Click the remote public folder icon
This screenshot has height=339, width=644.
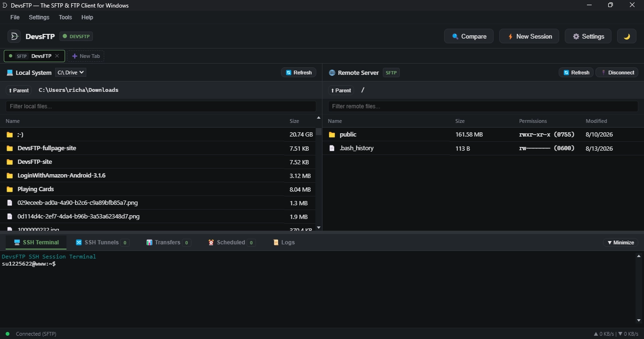332,135
